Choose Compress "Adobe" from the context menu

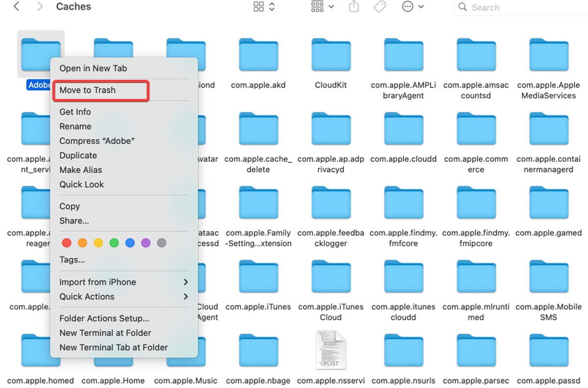(97, 141)
